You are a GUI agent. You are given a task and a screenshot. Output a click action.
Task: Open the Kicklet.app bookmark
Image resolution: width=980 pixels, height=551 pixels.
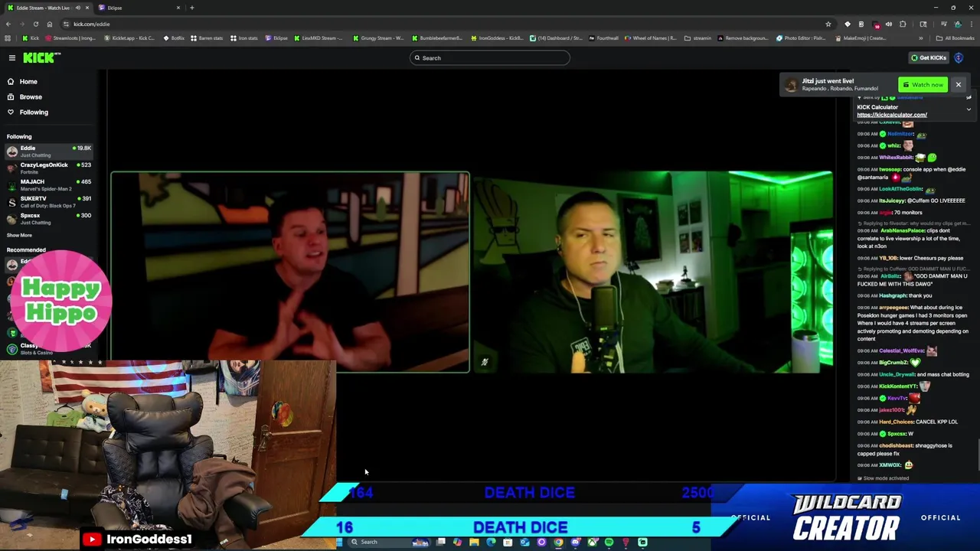(130, 37)
